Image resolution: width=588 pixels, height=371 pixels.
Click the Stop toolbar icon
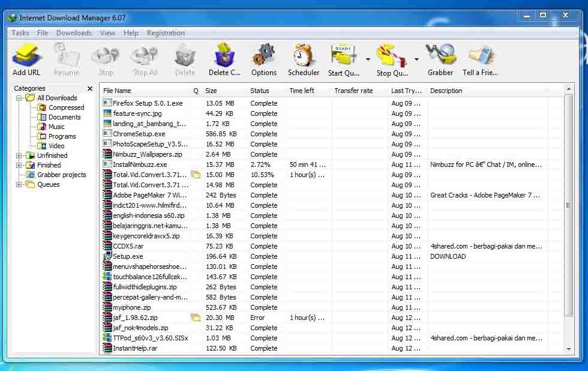pyautogui.click(x=106, y=55)
